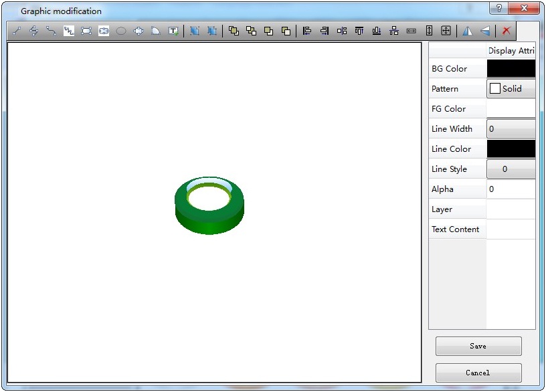Click the Flip Horizontal icon
Viewport: 546px width, 392px height.
469,31
